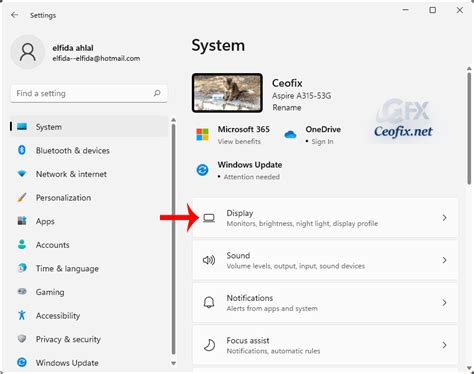Click the Accounts person icon
This screenshot has width=474, height=374.
coord(22,244)
